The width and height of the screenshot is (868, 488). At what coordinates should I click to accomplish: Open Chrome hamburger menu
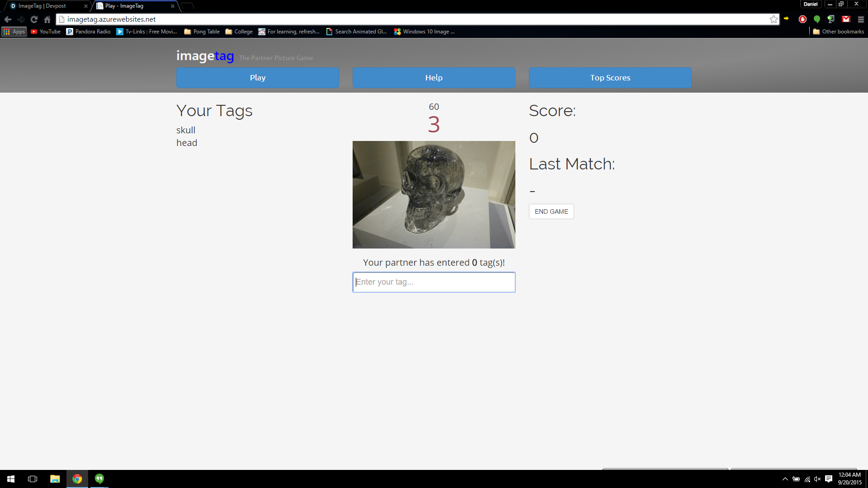tap(861, 19)
